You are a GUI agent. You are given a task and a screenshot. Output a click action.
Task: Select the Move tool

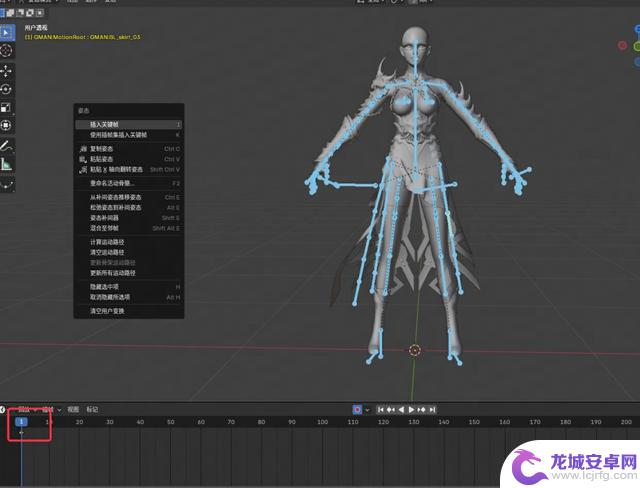pos(6,71)
